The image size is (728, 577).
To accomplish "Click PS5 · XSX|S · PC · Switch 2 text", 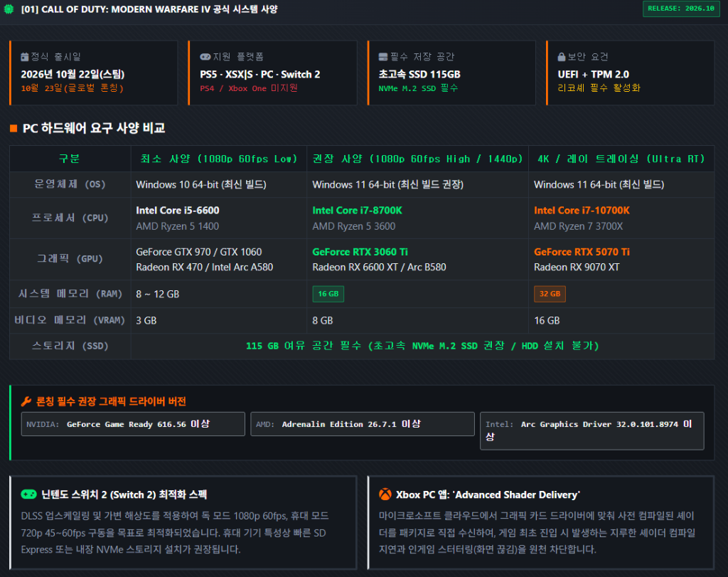I will pos(260,74).
